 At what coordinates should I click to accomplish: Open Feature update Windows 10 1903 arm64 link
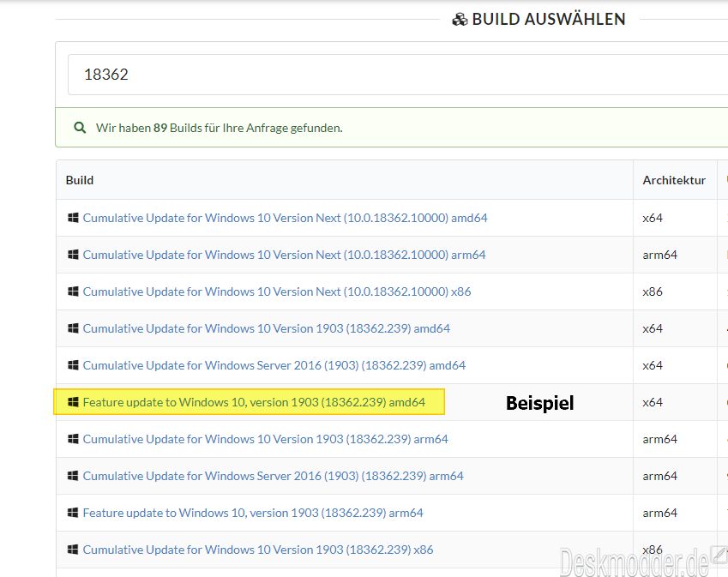253,513
